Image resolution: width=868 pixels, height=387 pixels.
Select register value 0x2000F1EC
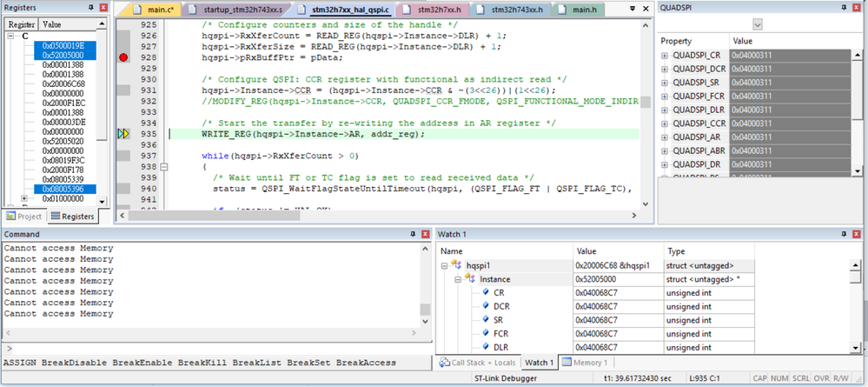[x=63, y=103]
